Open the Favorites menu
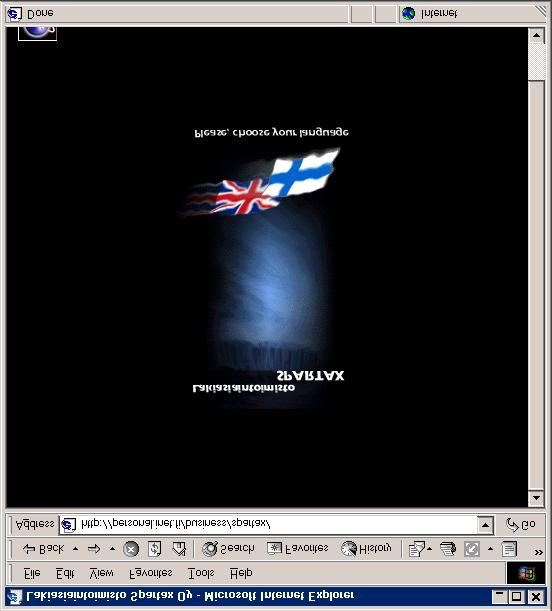552x611 pixels. tap(151, 573)
